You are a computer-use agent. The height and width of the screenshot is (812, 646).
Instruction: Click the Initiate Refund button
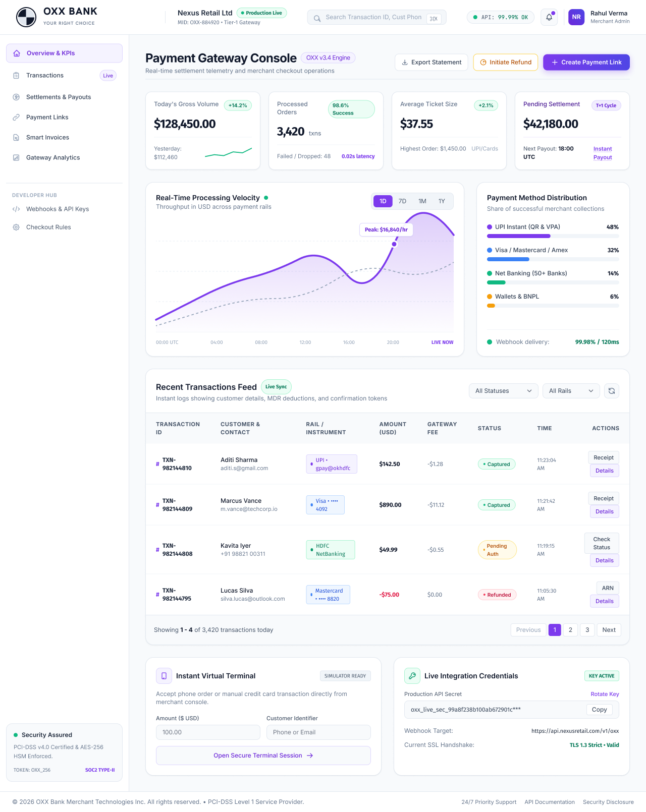(506, 63)
